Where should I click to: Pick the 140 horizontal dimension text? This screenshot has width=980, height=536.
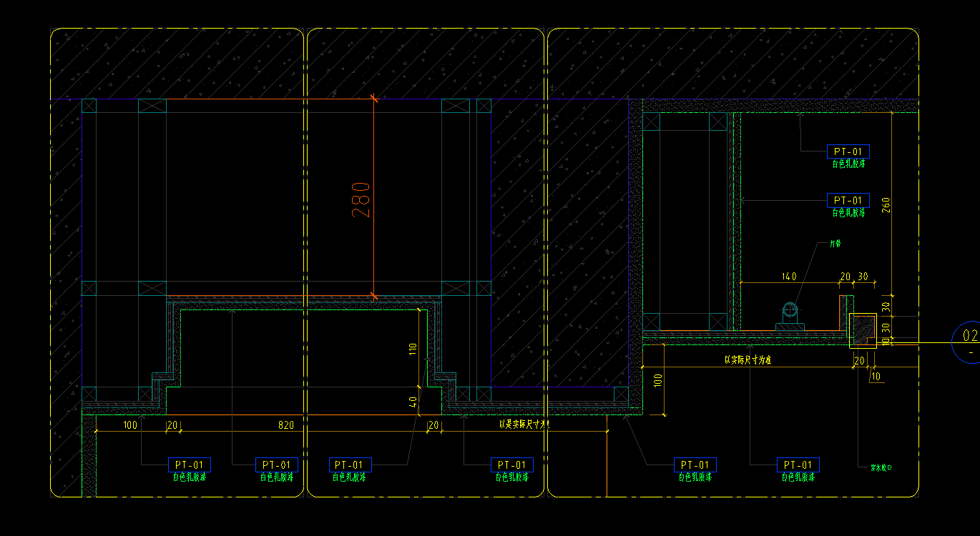pyautogui.click(x=788, y=277)
